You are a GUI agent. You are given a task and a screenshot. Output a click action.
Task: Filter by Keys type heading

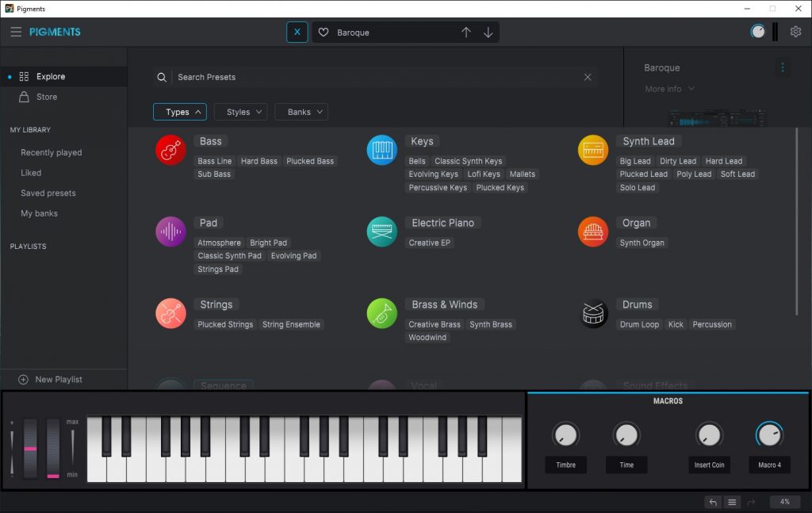(x=422, y=141)
